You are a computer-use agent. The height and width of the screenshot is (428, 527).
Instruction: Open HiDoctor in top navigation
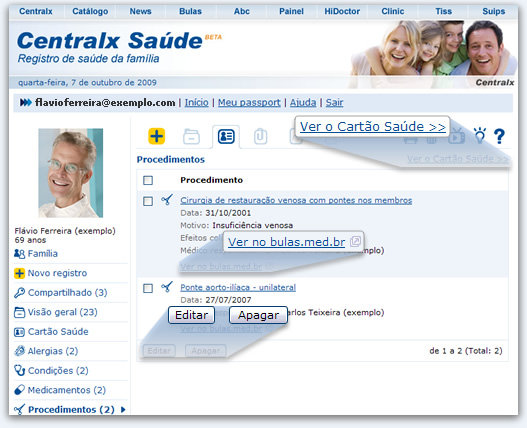[342, 11]
